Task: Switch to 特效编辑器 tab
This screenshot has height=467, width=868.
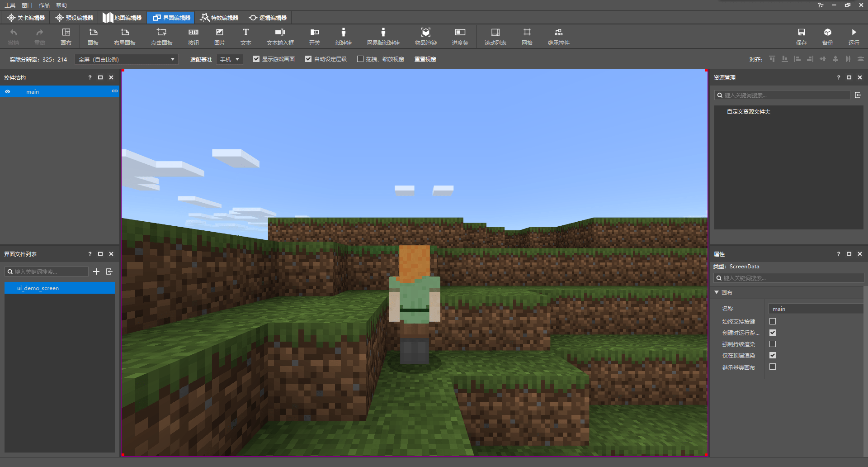Action: point(219,18)
